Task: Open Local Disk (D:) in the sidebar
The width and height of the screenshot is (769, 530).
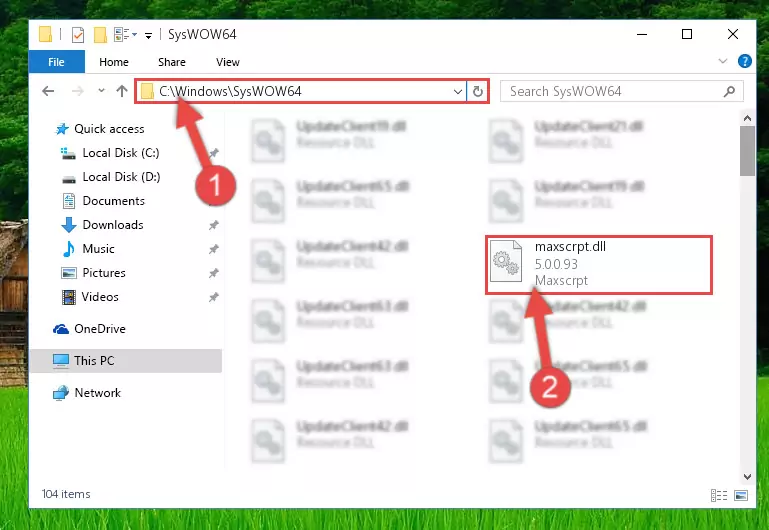Action: 121,177
